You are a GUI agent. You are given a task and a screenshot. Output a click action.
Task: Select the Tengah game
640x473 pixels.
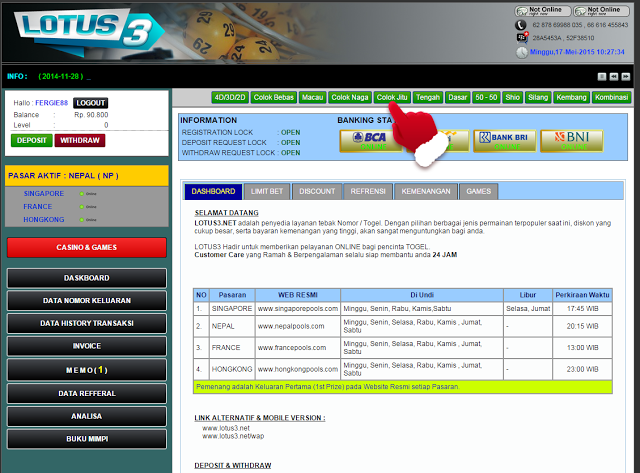[428, 98]
